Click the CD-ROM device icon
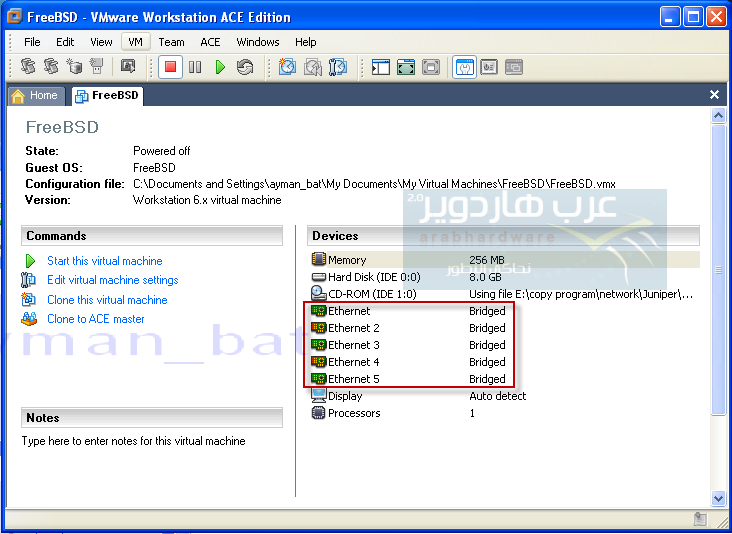The width and height of the screenshot is (732, 534). 318,293
